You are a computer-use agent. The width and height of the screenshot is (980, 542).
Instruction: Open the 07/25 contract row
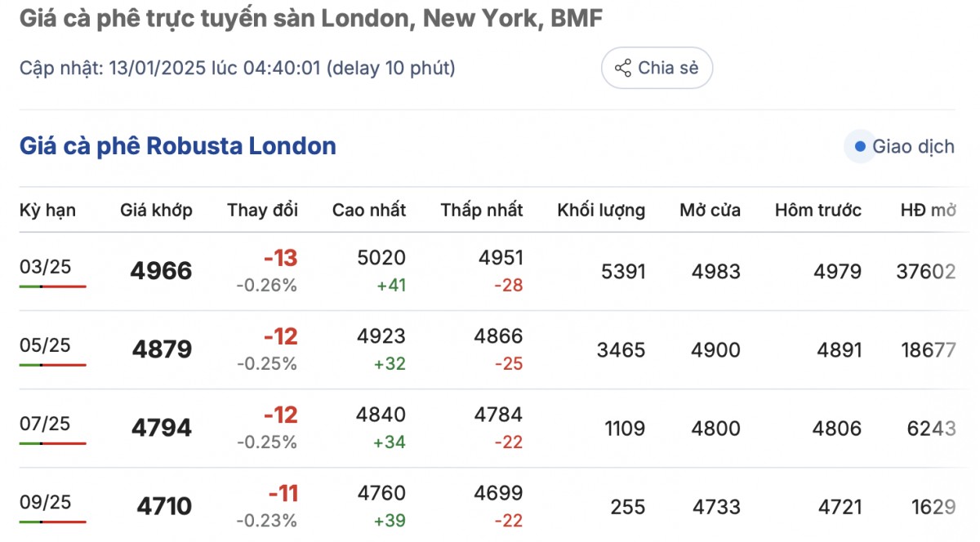pos(45,424)
